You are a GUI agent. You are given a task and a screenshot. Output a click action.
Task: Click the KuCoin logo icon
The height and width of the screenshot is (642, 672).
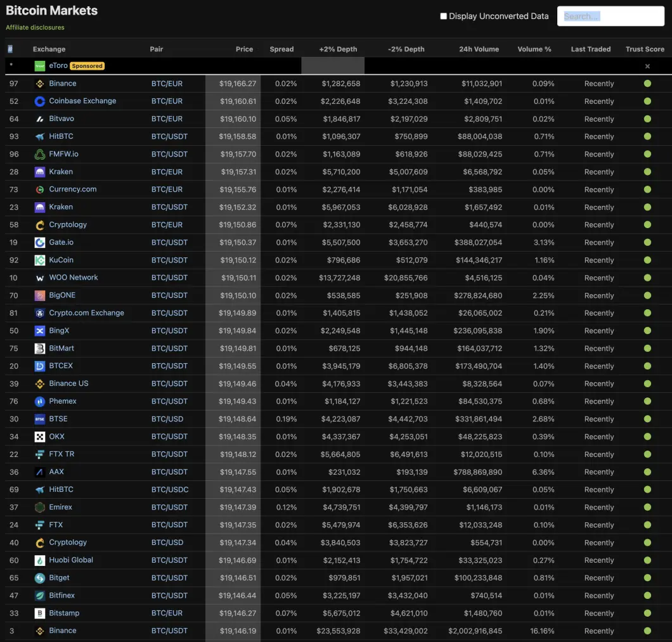40,260
